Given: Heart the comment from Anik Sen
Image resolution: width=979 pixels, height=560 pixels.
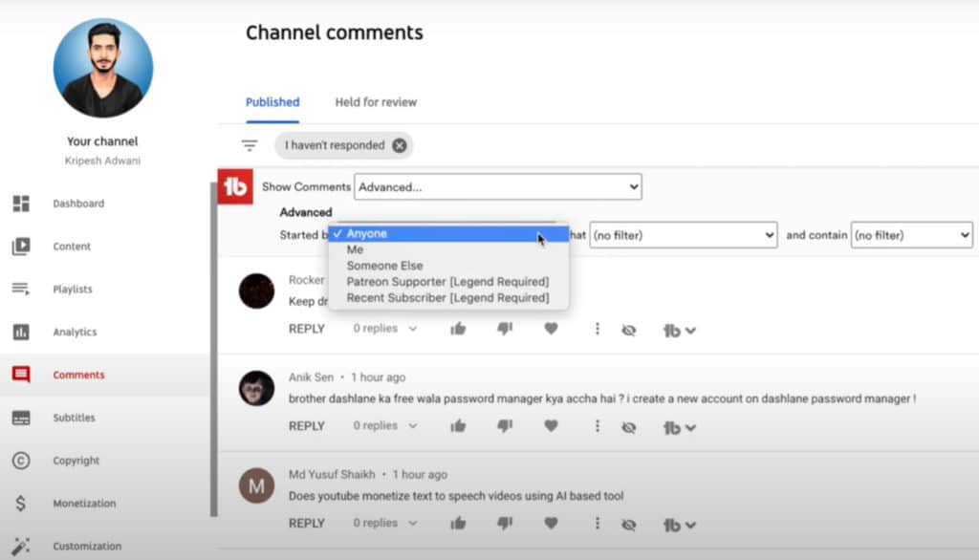Looking at the screenshot, I should pos(551,426).
